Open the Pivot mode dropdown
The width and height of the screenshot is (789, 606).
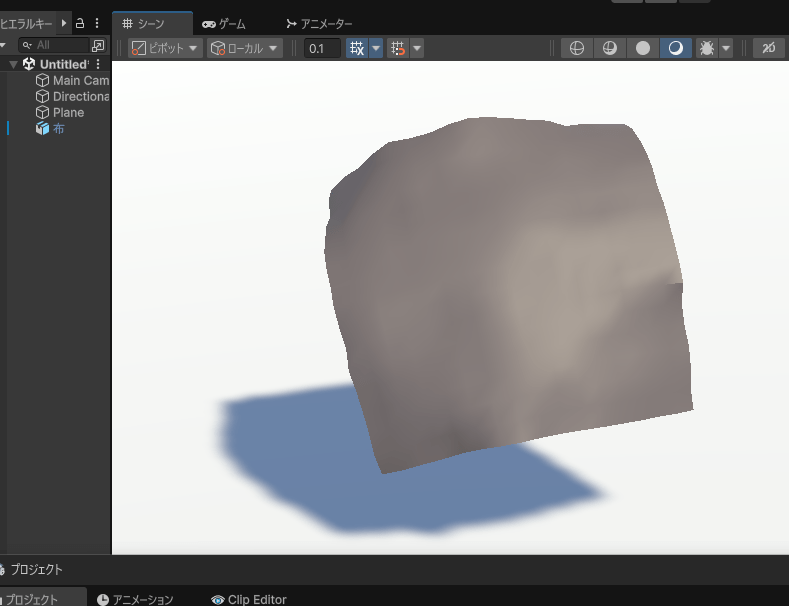pyautogui.click(x=165, y=48)
